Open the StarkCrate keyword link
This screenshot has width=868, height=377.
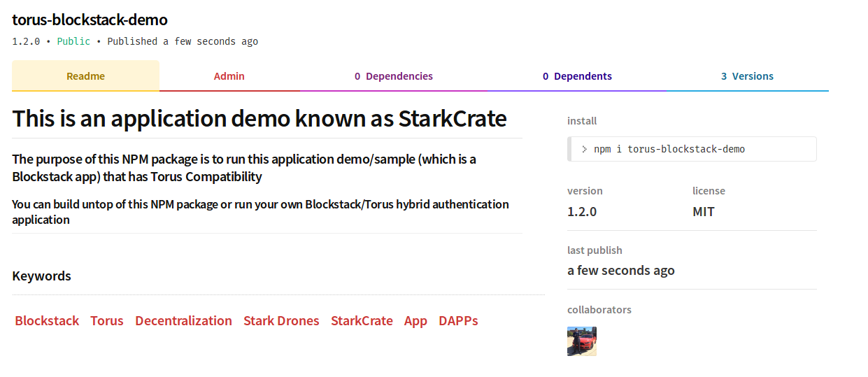tap(362, 321)
